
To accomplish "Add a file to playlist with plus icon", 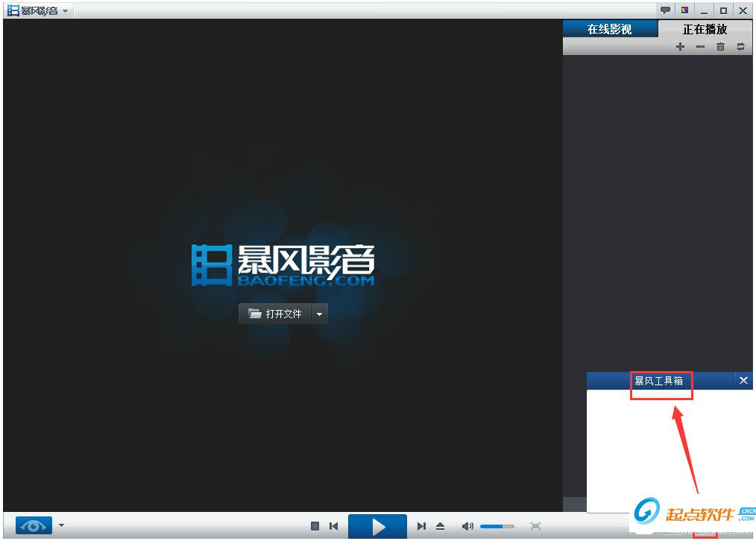I will click(680, 47).
